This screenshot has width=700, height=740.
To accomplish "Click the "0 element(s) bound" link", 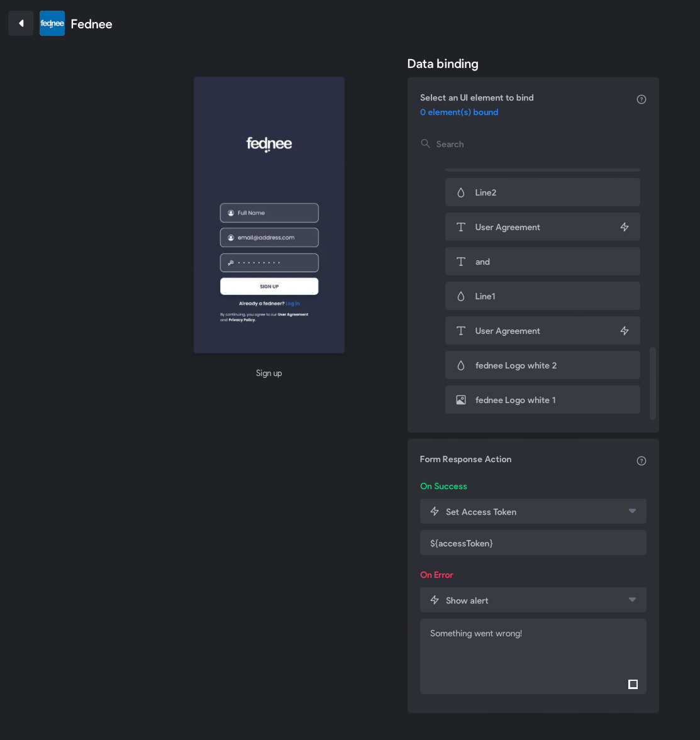I will tap(458, 113).
